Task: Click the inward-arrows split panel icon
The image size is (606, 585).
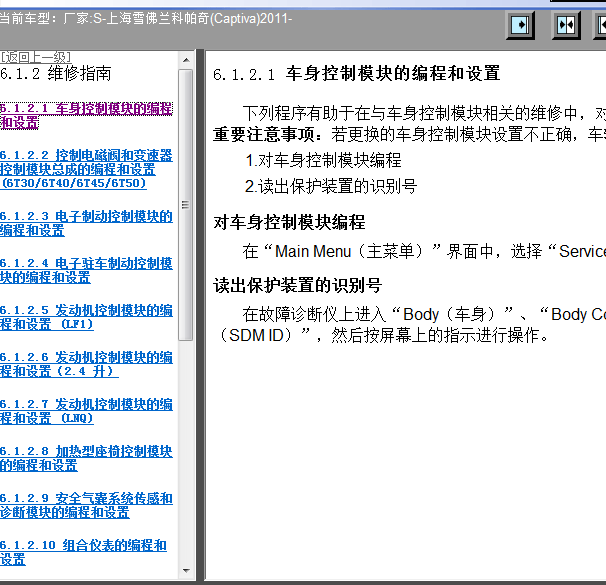Action: coord(566,25)
